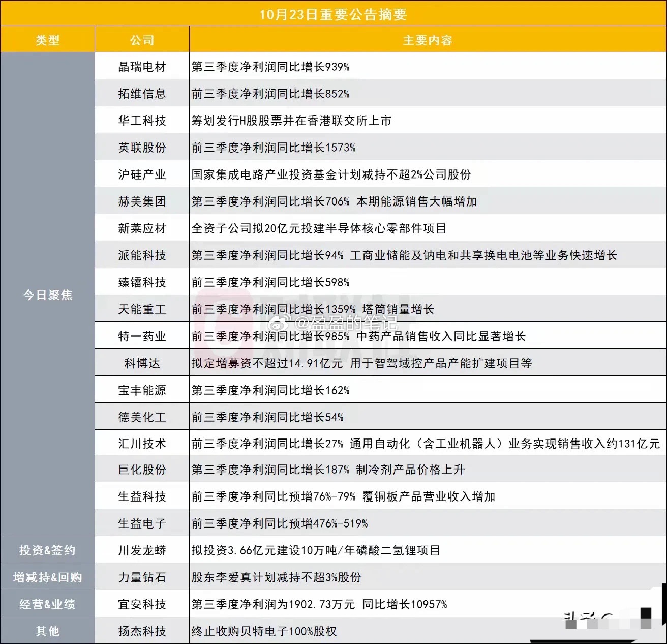Select the '经营&业绩' category cell
The image size is (667, 644).
(x=47, y=604)
